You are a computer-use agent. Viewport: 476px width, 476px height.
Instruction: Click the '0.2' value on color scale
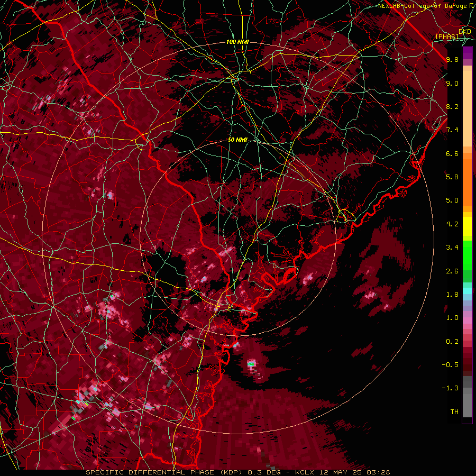[452, 342]
